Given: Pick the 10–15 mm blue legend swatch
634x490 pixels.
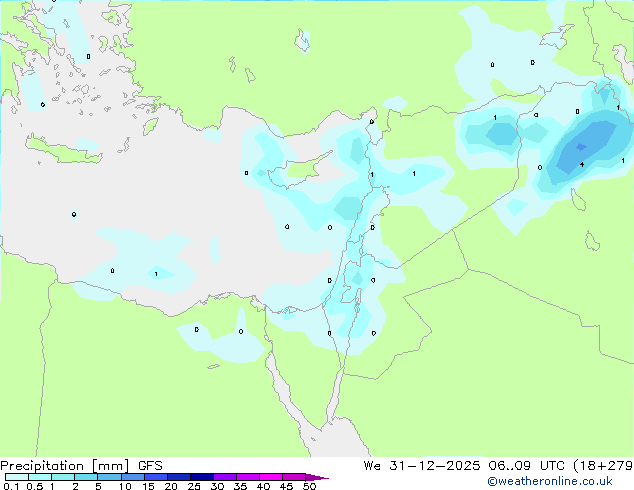Looking at the screenshot, I should pos(132,477).
